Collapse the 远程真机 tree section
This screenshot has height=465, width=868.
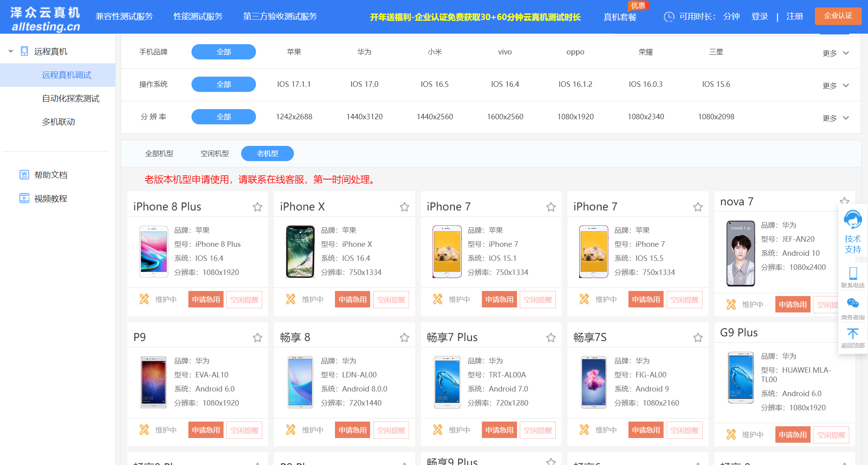coord(11,51)
